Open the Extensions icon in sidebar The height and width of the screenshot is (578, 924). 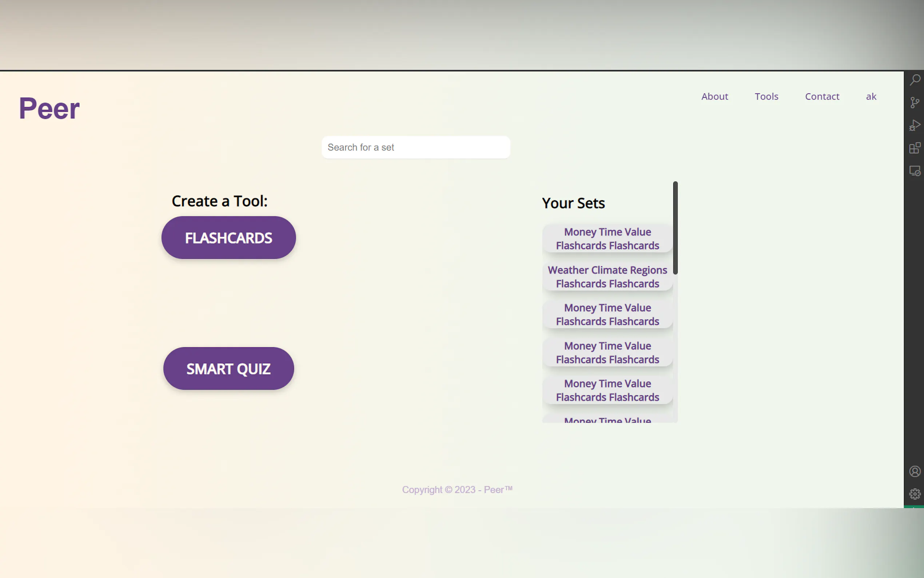click(915, 148)
